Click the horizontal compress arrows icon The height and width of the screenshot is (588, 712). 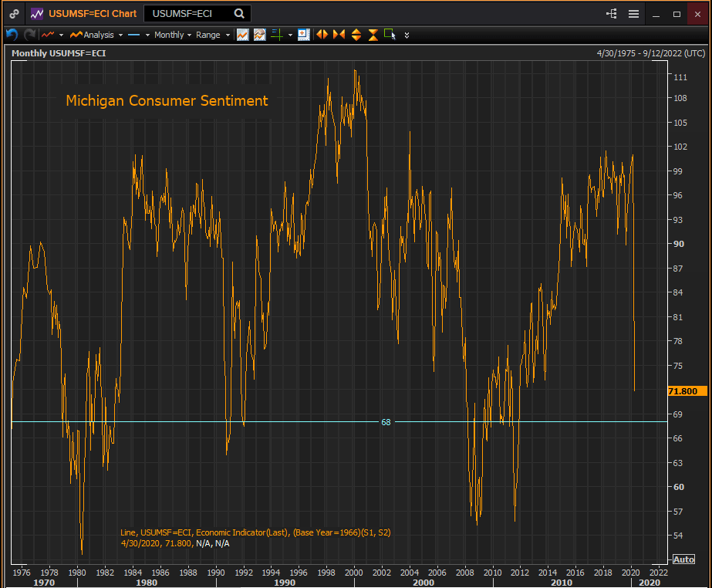pos(339,35)
